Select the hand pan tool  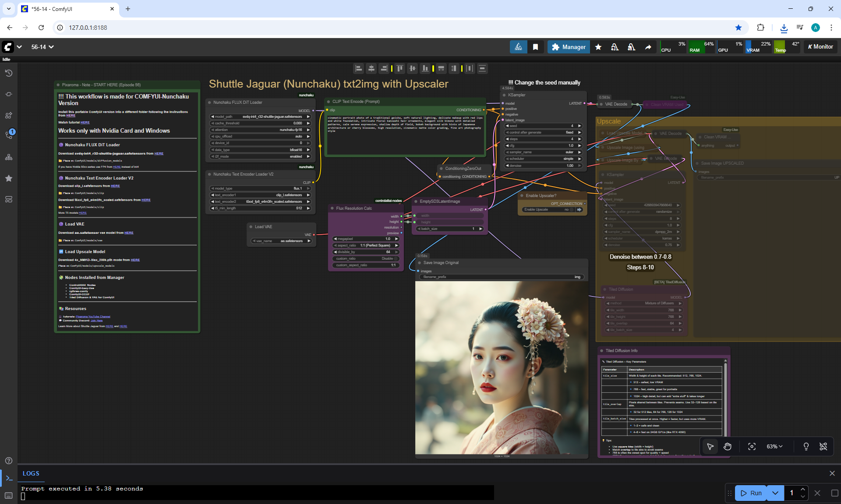(728, 446)
